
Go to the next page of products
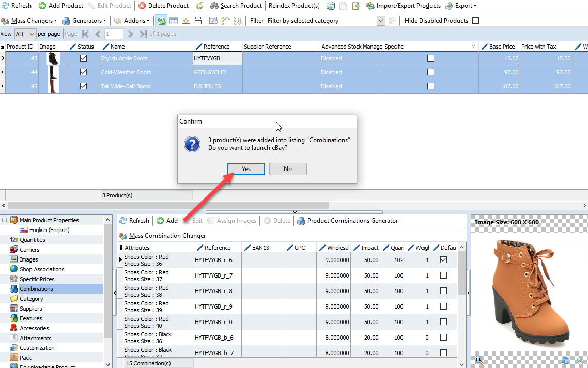click(131, 34)
